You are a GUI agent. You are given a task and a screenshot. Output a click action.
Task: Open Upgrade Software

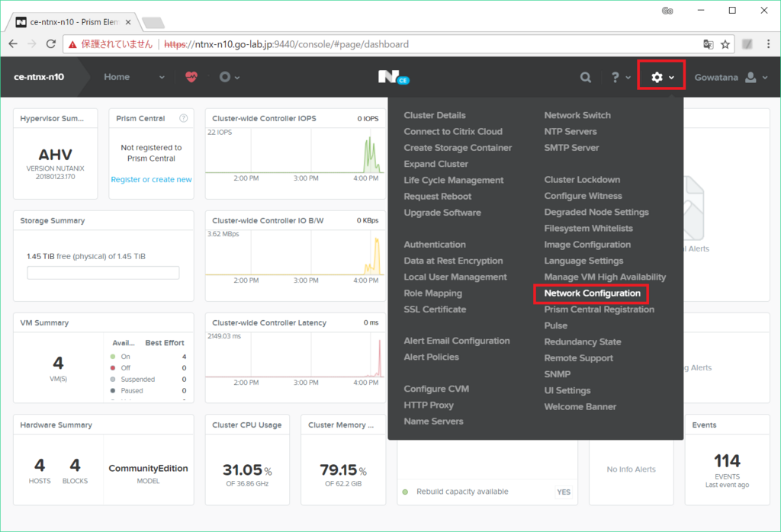pyautogui.click(x=442, y=213)
